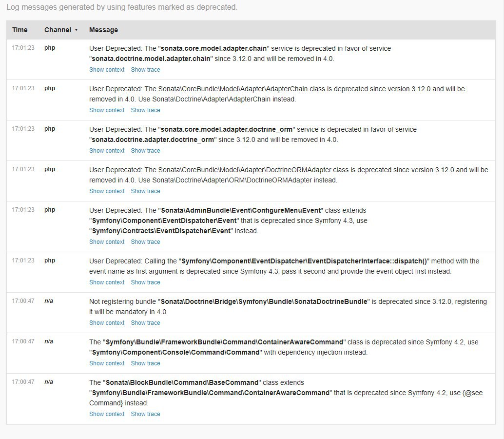Viewport: 504px width, 439px height.
Task: Show context for sonata.core.model.adapter.chain service message
Action: 107,69
